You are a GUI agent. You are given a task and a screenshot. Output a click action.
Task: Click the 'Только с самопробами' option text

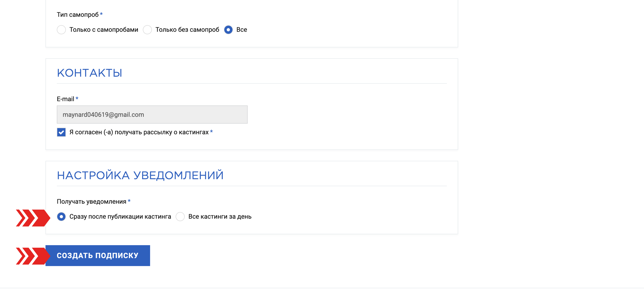click(104, 30)
